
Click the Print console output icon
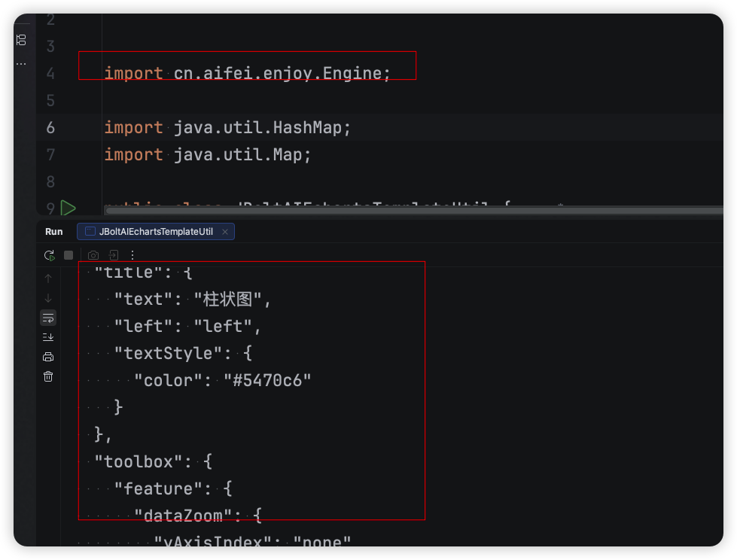(x=48, y=357)
